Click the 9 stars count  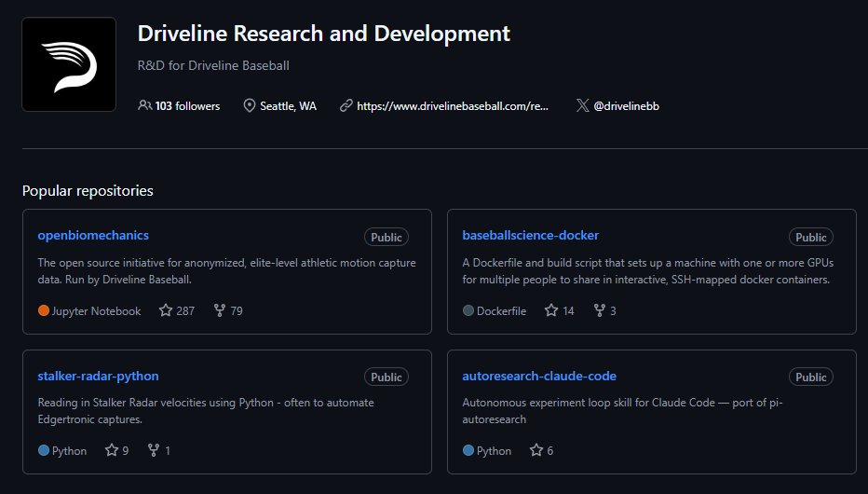[x=126, y=451]
